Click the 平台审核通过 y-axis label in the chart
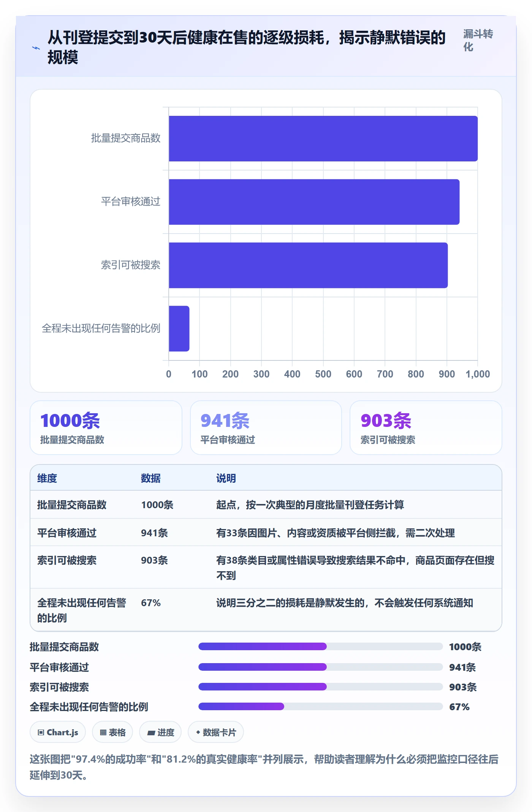Viewport: 532px width, 812px height. point(131,201)
